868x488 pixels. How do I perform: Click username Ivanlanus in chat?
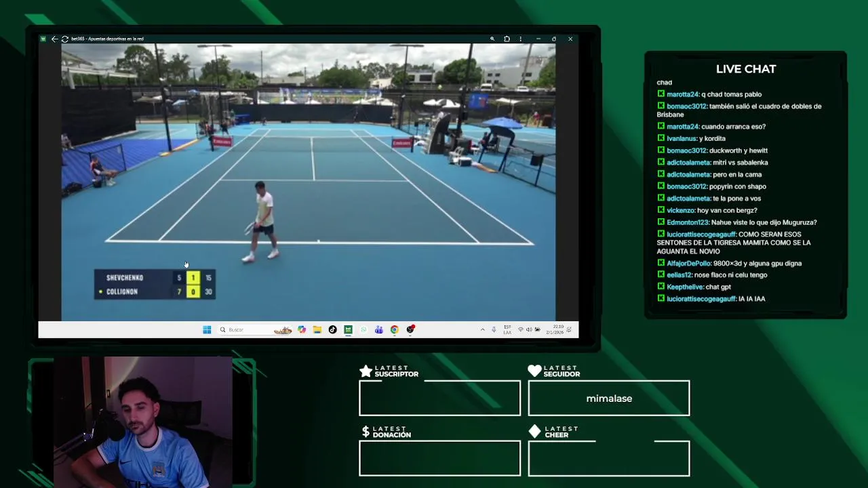(682, 138)
